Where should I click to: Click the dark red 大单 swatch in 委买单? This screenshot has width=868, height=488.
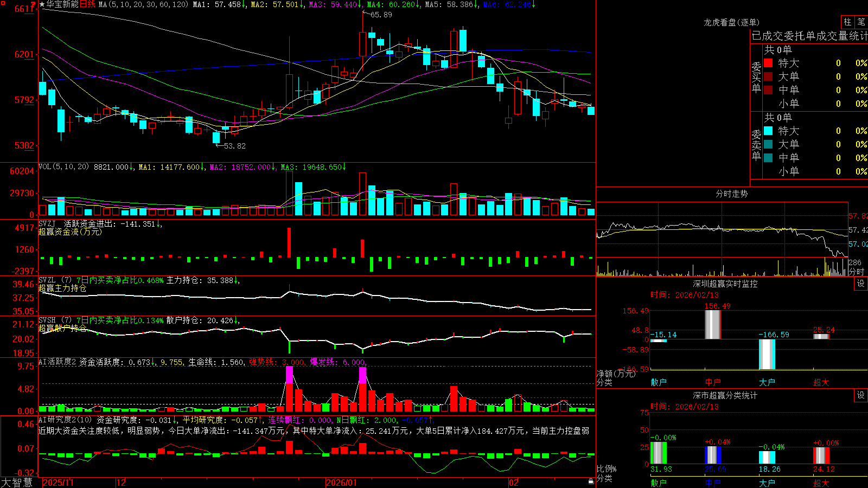click(768, 76)
